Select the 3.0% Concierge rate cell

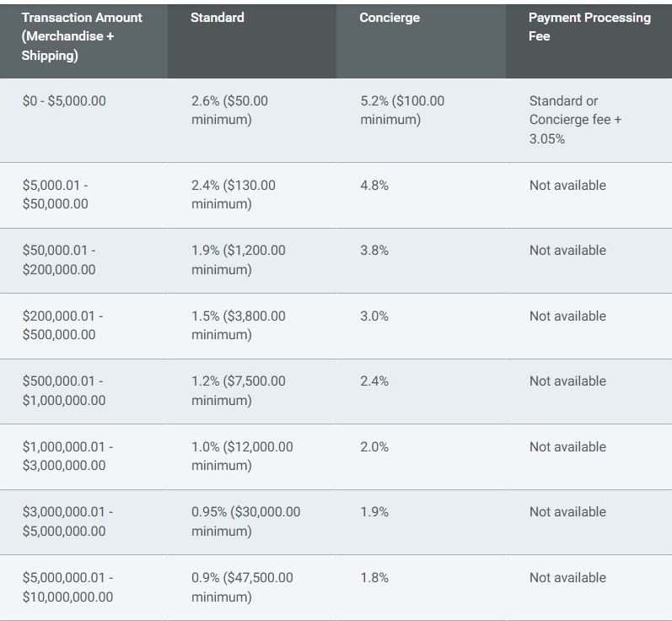374,316
